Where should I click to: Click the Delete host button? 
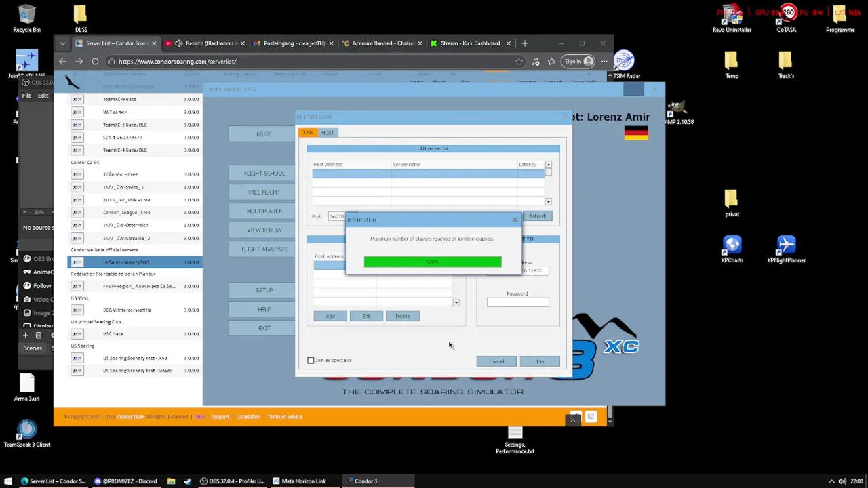click(403, 317)
